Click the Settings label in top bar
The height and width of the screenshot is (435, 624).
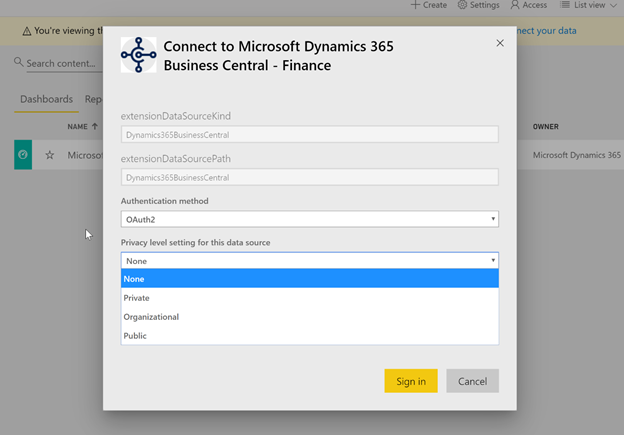484,5
